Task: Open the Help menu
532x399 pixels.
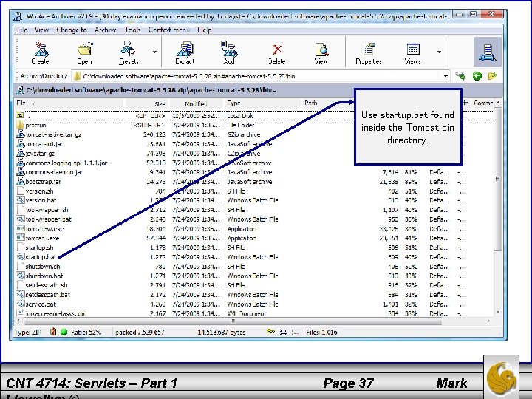Action: click(x=205, y=30)
